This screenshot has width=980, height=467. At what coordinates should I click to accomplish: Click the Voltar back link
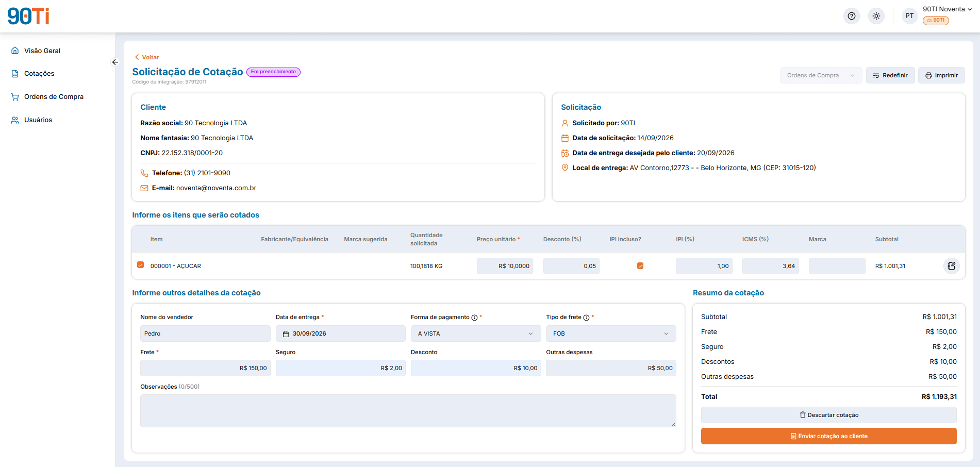coord(147,57)
